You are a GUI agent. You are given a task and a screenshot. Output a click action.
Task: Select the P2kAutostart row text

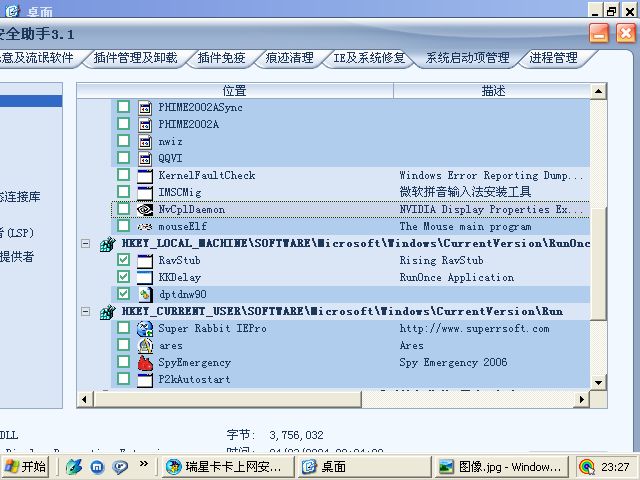(x=194, y=380)
